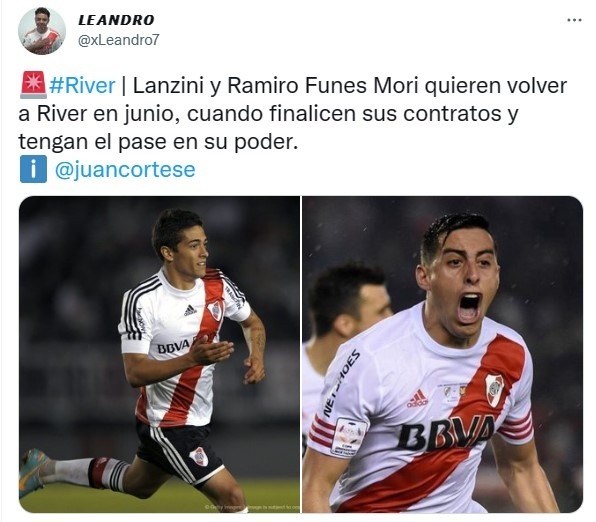Click the tweet text about Lanzini and Funes Mori
596x522 pixels.
point(293,114)
